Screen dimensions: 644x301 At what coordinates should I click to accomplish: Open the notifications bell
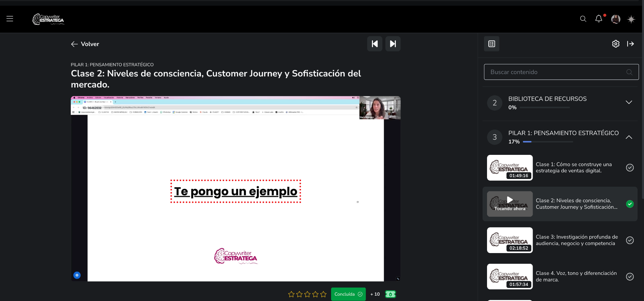[x=599, y=19]
